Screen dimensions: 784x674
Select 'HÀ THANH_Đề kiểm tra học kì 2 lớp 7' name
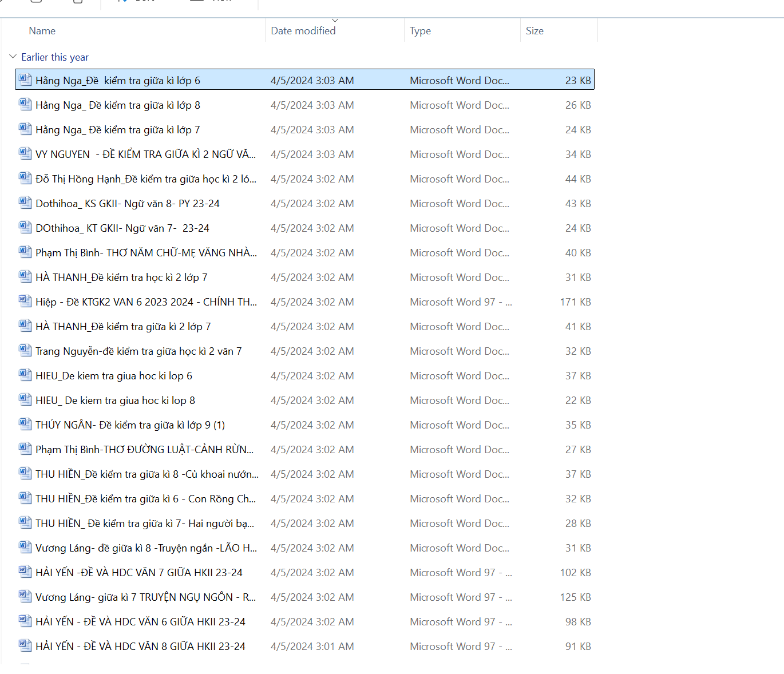pyautogui.click(x=121, y=277)
